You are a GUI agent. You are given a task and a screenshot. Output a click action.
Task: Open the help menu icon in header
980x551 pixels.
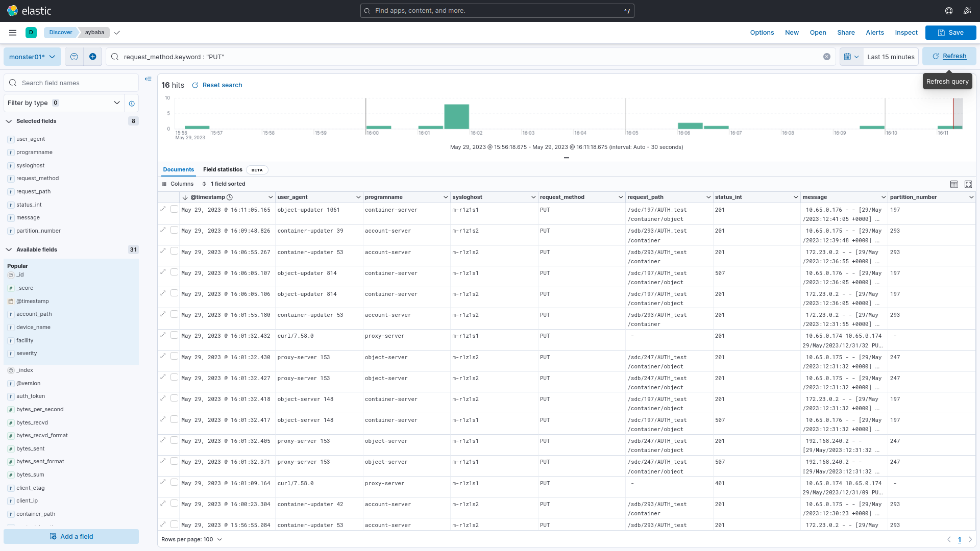(x=949, y=11)
